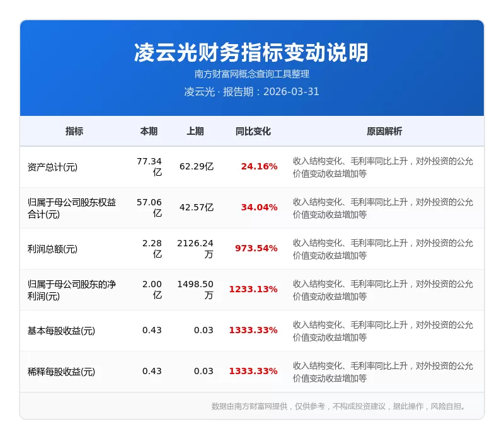Click the 973.54% change value
This screenshot has width=504, height=439.
(256, 248)
